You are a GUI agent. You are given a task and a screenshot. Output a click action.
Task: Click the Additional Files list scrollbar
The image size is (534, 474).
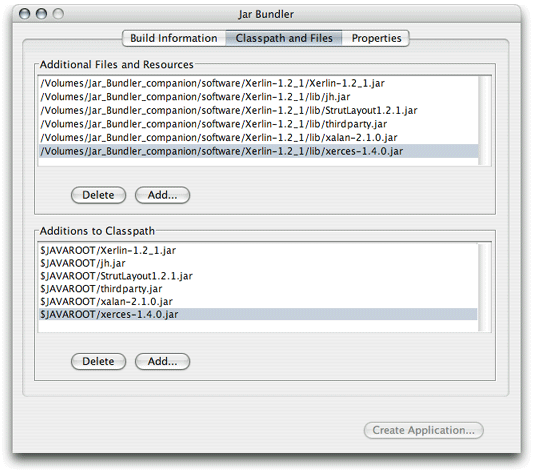click(485, 121)
